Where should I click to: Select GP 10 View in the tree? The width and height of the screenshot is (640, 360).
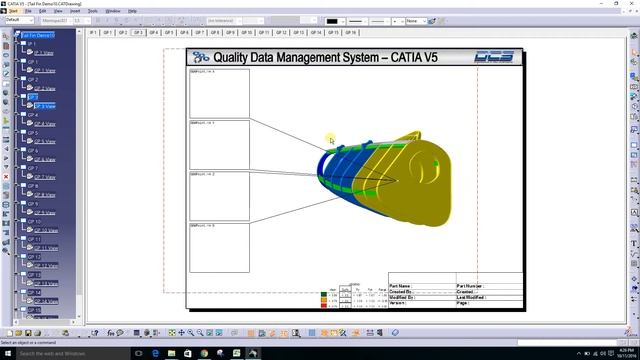[46, 230]
